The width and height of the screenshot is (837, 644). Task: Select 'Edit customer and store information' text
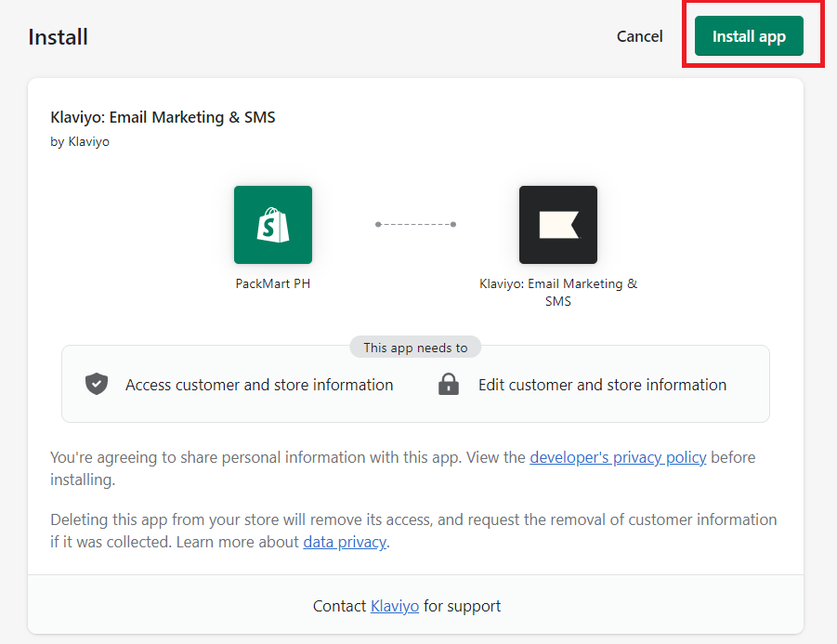(602, 385)
